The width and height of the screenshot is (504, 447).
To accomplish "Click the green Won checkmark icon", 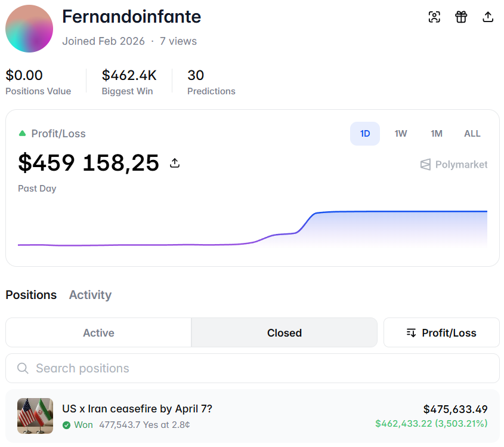I will point(67,425).
